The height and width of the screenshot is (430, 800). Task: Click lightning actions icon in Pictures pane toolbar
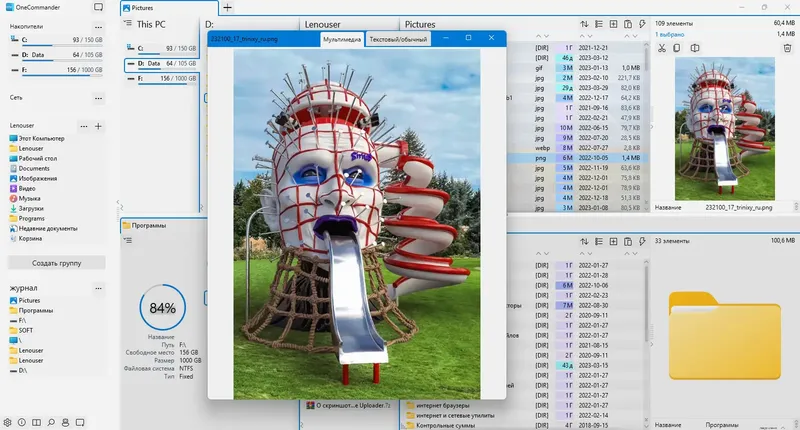tap(642, 24)
